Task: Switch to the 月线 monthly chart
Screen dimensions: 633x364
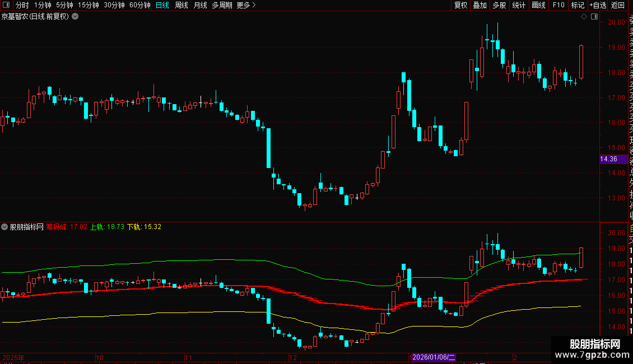Action: coord(200,5)
